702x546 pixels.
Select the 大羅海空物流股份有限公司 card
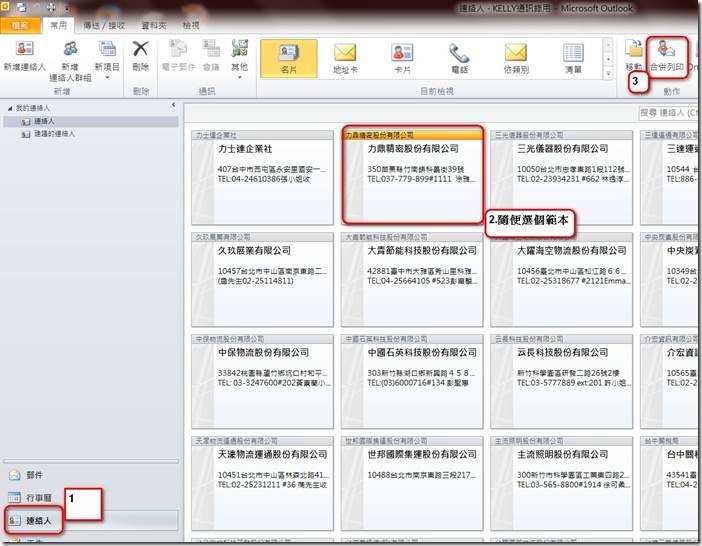pos(561,280)
